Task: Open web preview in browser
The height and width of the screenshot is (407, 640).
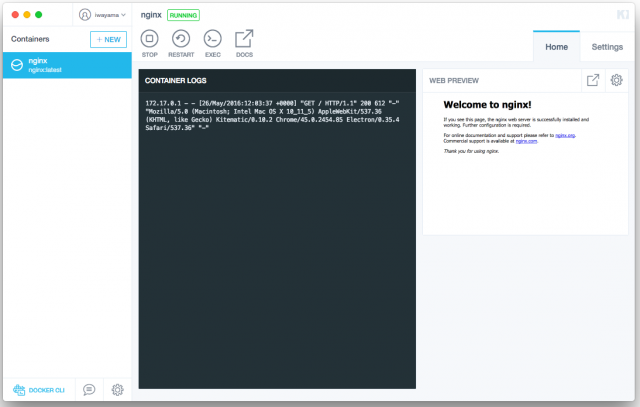Action: pyautogui.click(x=593, y=80)
